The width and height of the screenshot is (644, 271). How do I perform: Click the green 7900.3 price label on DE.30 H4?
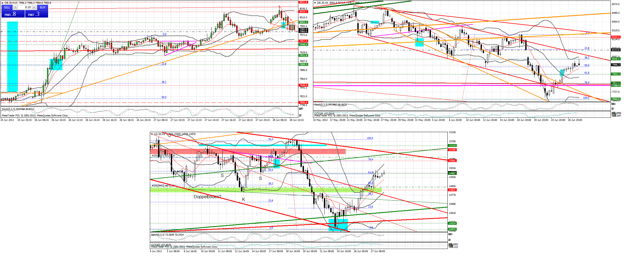616,74
